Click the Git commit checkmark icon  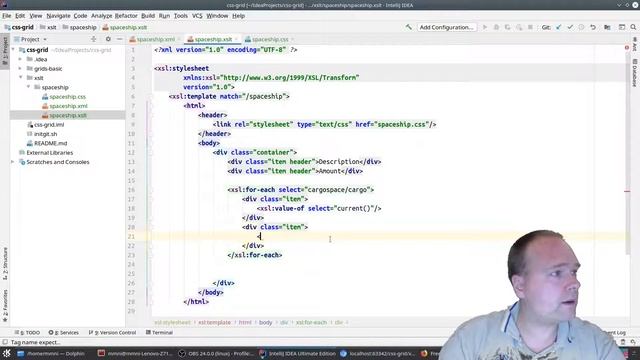click(x=570, y=27)
